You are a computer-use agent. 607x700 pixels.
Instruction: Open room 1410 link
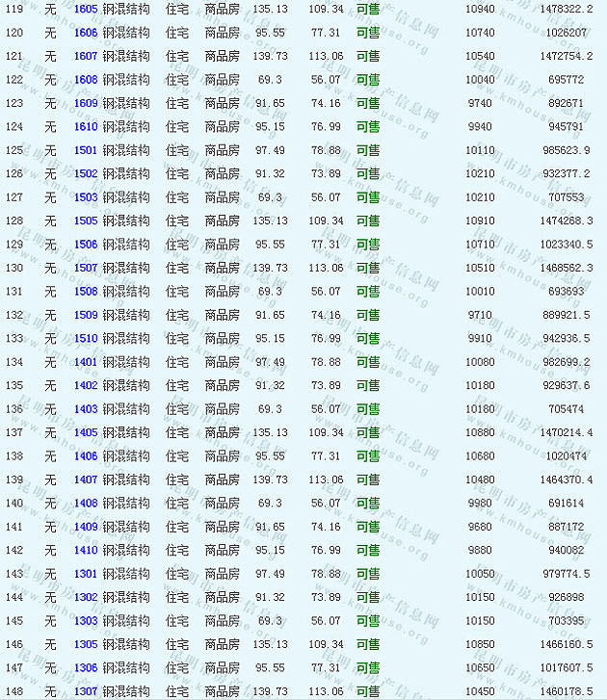tap(86, 550)
